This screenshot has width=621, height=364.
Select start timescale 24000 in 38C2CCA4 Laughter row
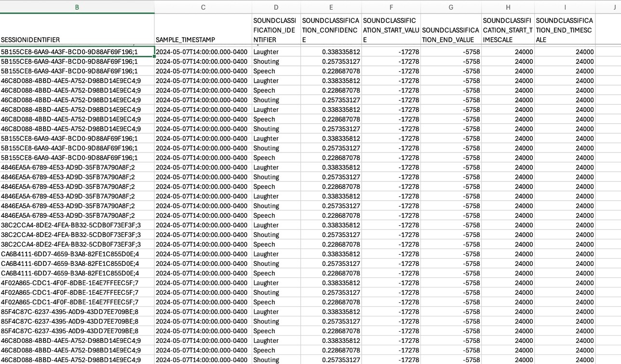click(x=508, y=225)
